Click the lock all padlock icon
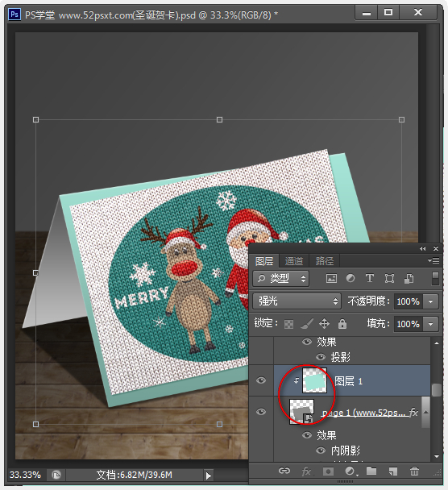The width and height of the screenshot is (448, 490). pyautogui.click(x=342, y=324)
